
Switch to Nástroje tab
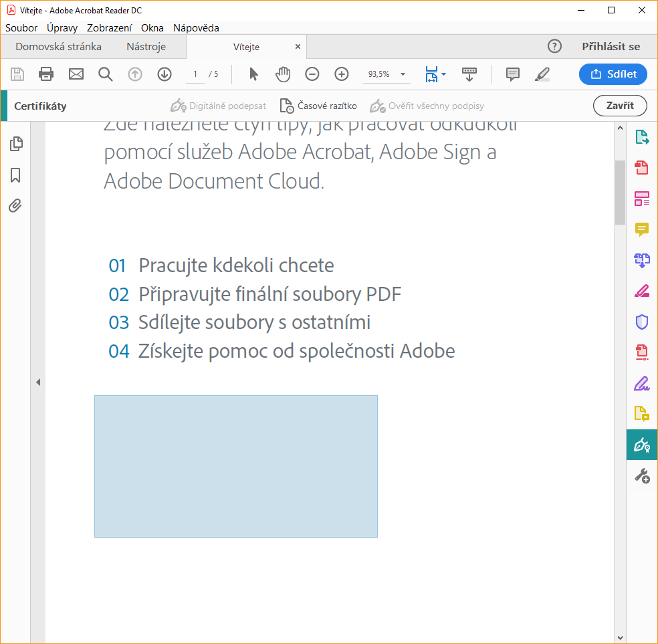click(146, 47)
